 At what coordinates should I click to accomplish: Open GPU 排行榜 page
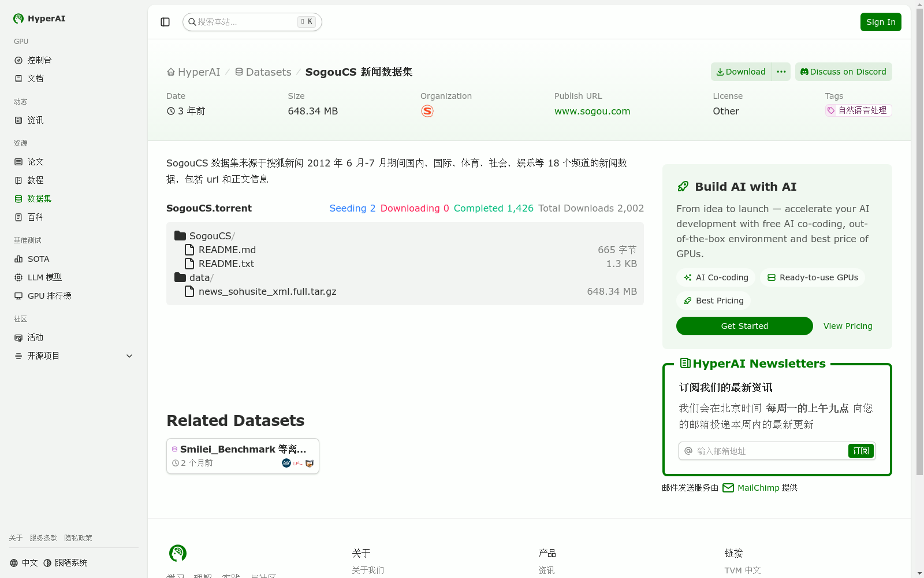click(74, 296)
